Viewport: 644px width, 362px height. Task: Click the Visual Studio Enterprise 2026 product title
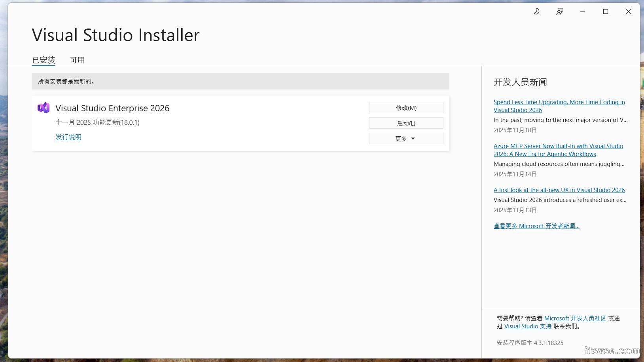112,108
